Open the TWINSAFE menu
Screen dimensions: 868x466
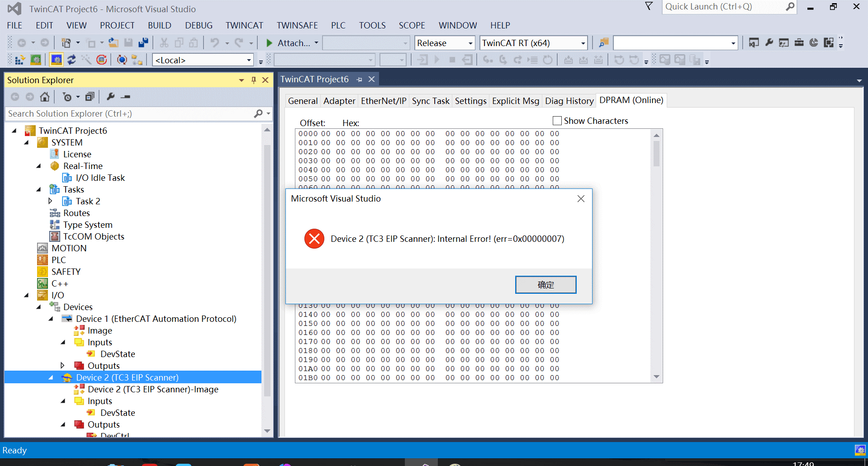coord(297,25)
